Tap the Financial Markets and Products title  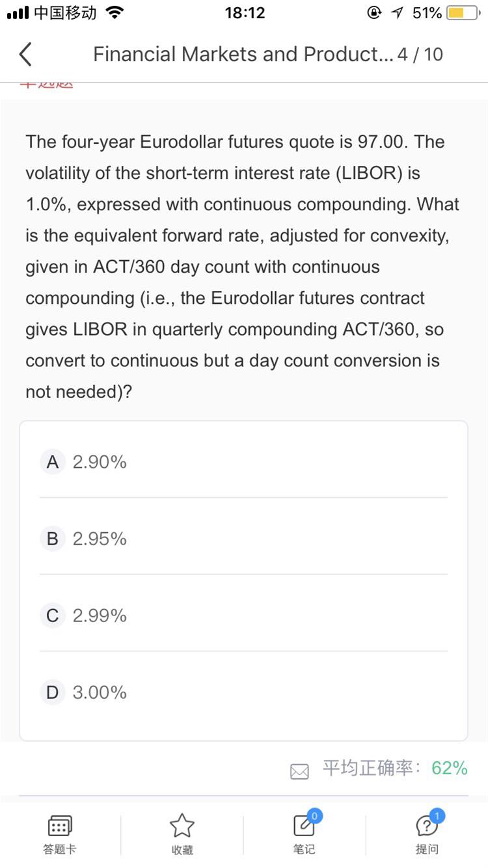(x=243, y=54)
